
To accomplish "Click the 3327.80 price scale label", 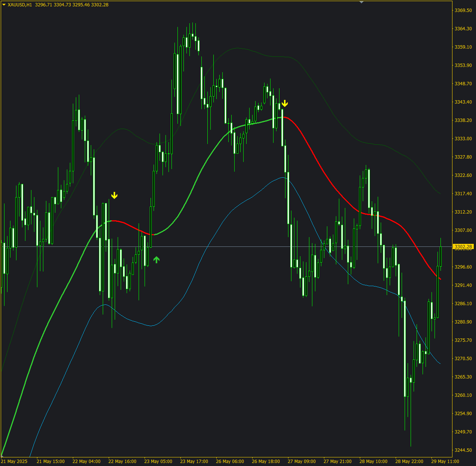I will pos(463,157).
